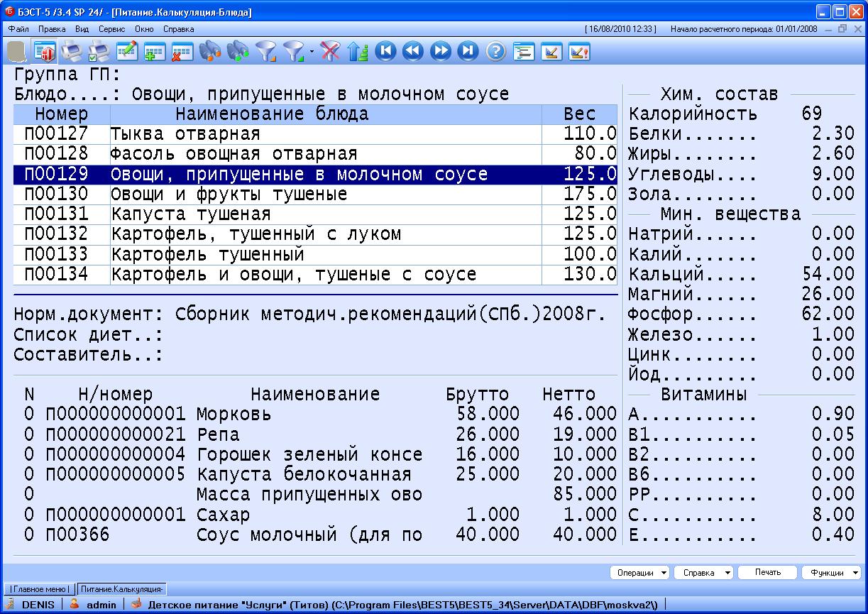Remove the filter with crossed-out funnel icon
This screenshot has width=868, height=614.
click(x=330, y=51)
